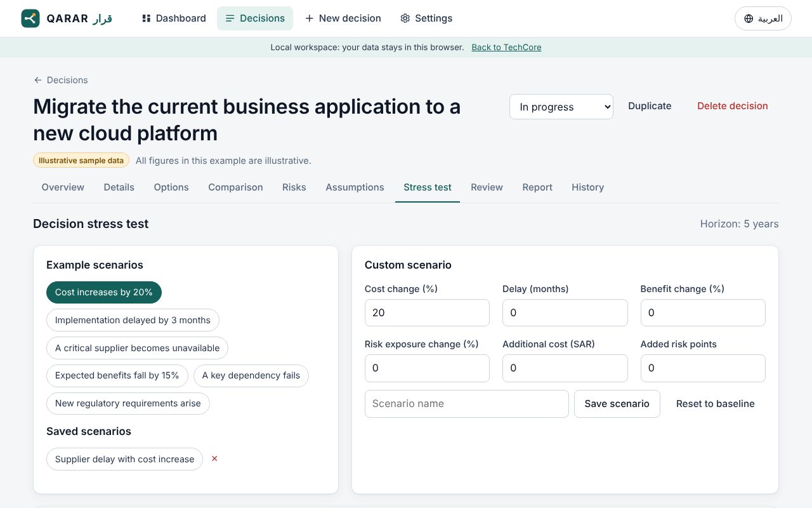Click Reset to baseline

[x=716, y=404]
